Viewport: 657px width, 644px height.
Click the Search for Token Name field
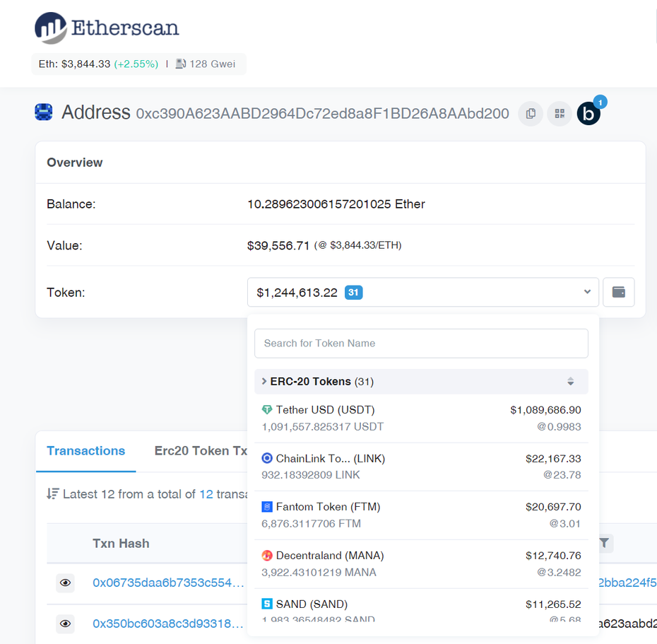coord(421,344)
